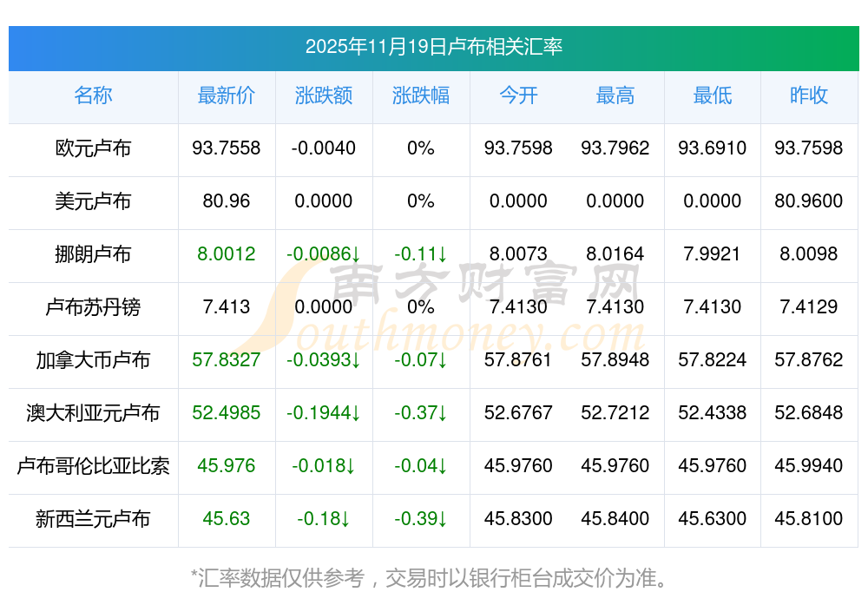Select the 挪朗卢布 row name
This screenshot has width=868, height=605.
point(93,254)
